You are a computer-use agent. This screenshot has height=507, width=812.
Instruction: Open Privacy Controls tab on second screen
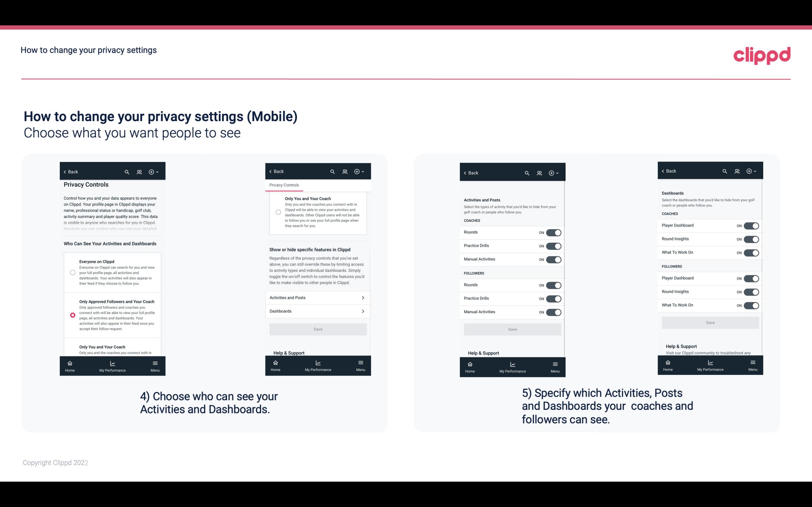click(284, 185)
